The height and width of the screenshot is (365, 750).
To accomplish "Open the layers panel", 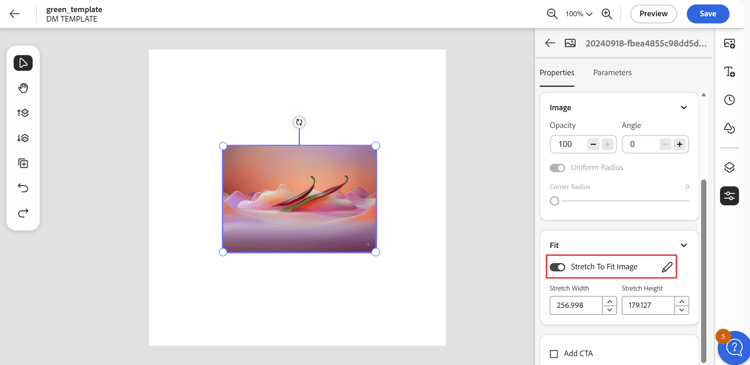I will [729, 167].
